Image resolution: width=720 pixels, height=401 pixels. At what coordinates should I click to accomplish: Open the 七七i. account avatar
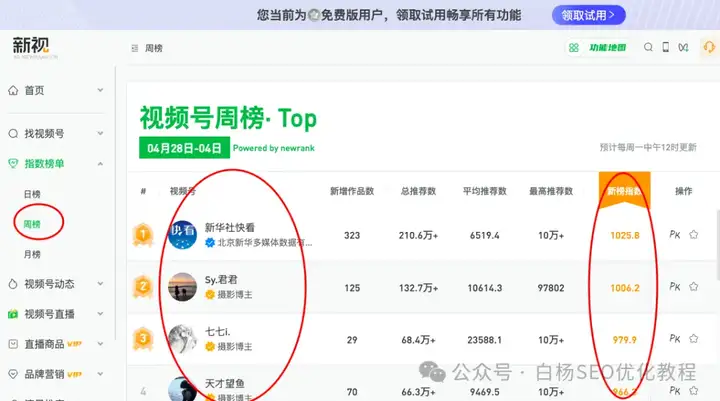[182, 339]
